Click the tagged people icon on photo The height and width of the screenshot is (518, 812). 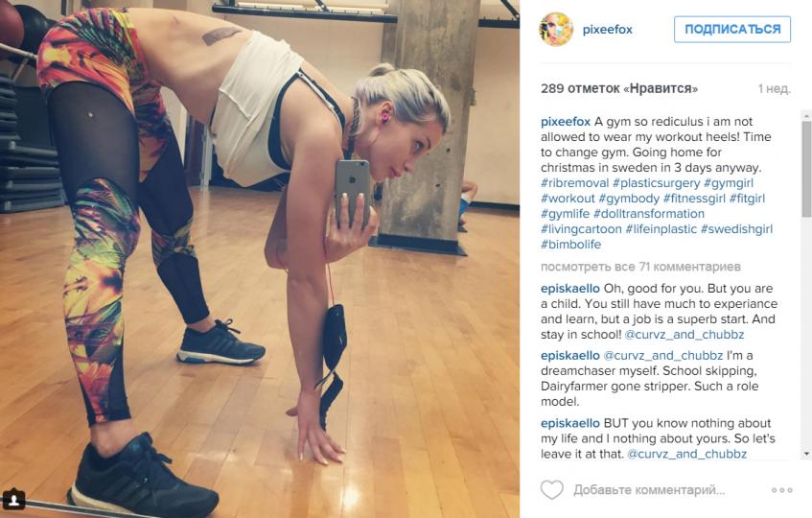tap(14, 500)
